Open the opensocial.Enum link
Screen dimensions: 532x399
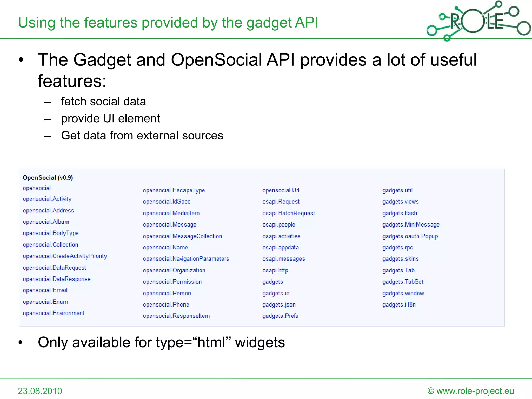pos(45,302)
